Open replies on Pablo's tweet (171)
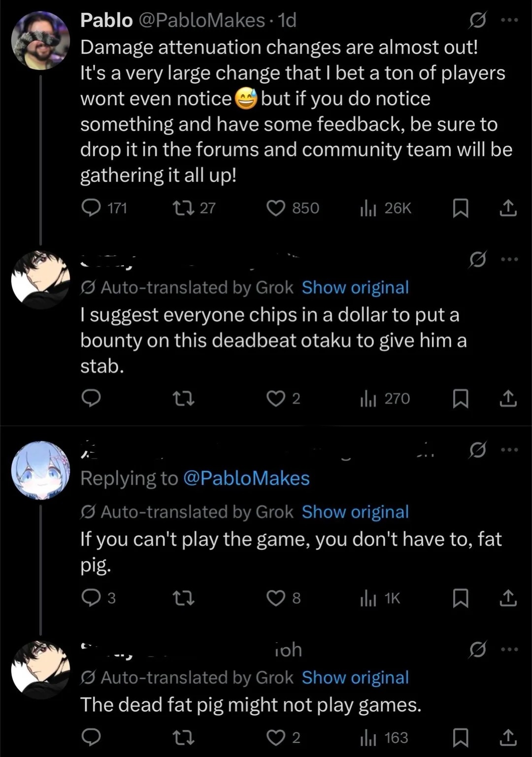 [x=91, y=208]
